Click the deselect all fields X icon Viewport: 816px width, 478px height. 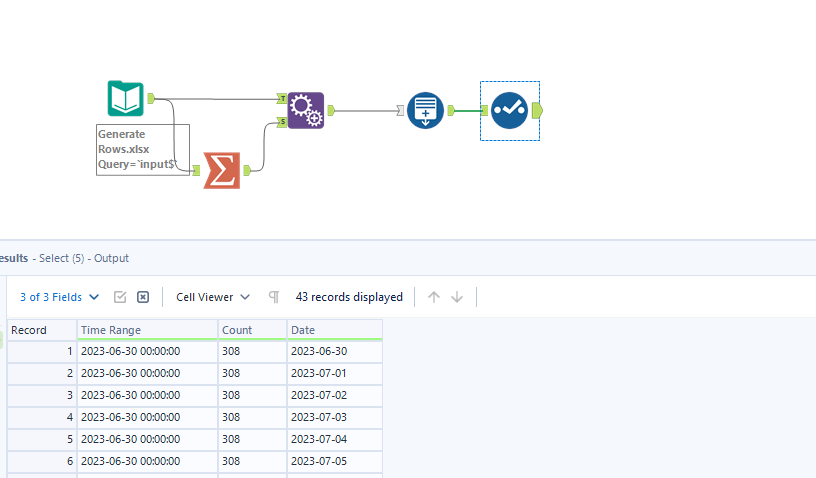pyautogui.click(x=143, y=297)
